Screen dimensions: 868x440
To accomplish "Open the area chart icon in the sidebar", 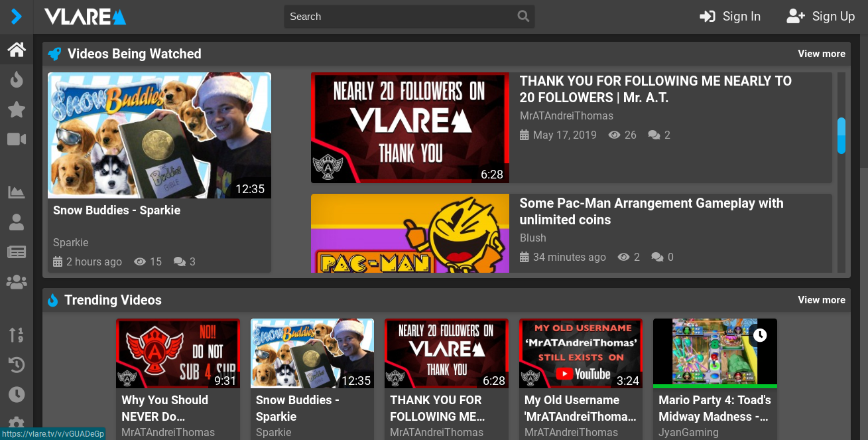I will [17, 192].
